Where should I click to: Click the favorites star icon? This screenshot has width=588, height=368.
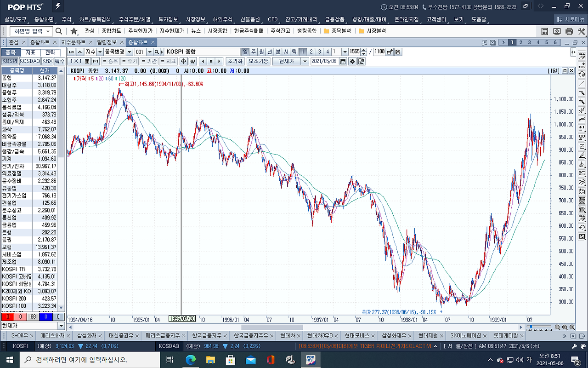click(73, 31)
